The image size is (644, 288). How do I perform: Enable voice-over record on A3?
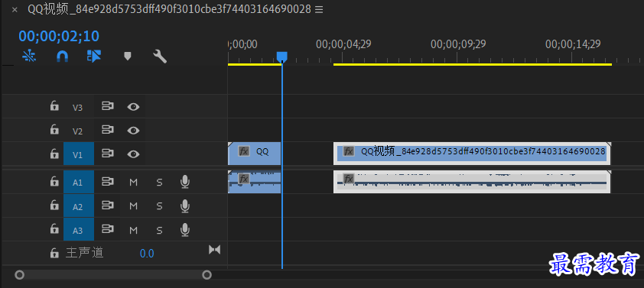(x=185, y=230)
